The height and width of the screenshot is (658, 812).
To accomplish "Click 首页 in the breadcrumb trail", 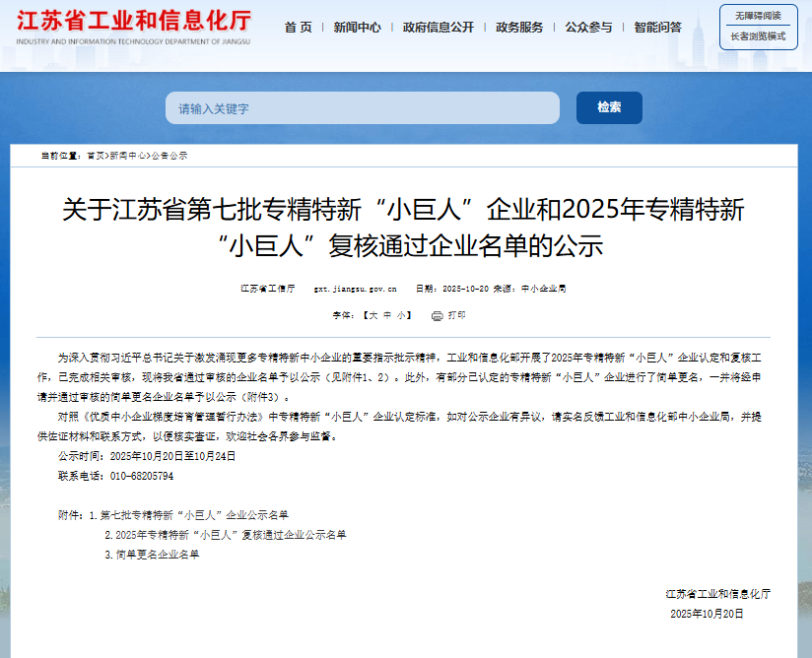I will click(x=96, y=156).
